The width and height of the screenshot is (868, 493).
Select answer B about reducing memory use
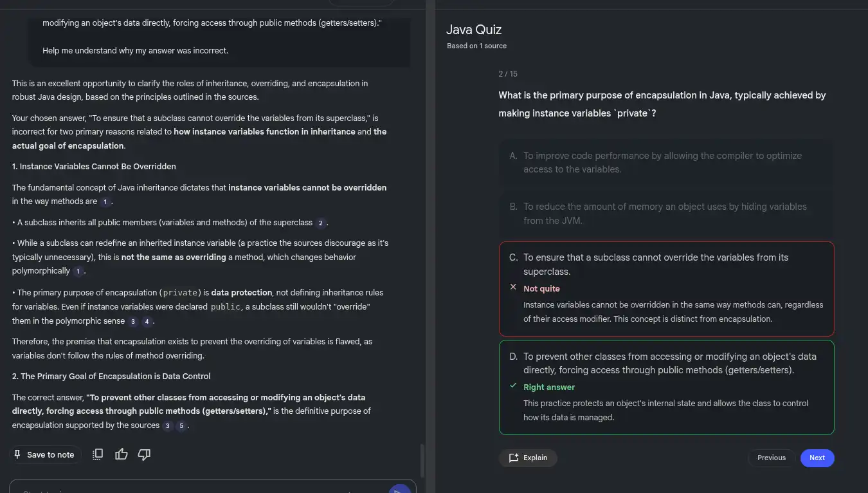click(666, 213)
